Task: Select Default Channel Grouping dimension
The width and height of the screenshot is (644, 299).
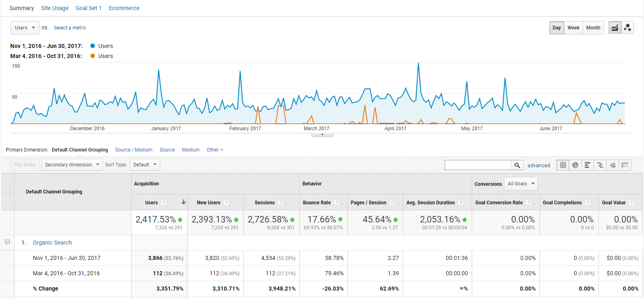Action: pos(80,150)
